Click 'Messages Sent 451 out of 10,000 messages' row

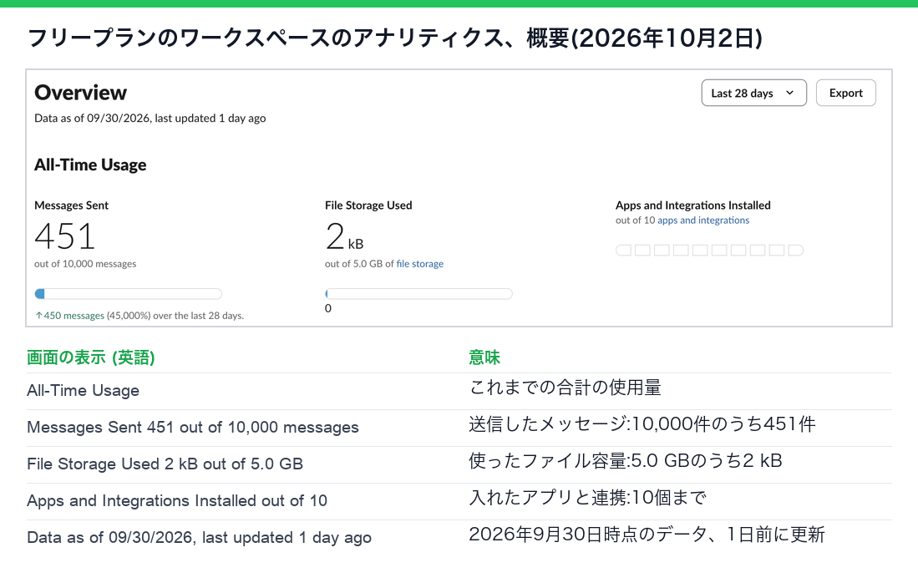[459, 428]
